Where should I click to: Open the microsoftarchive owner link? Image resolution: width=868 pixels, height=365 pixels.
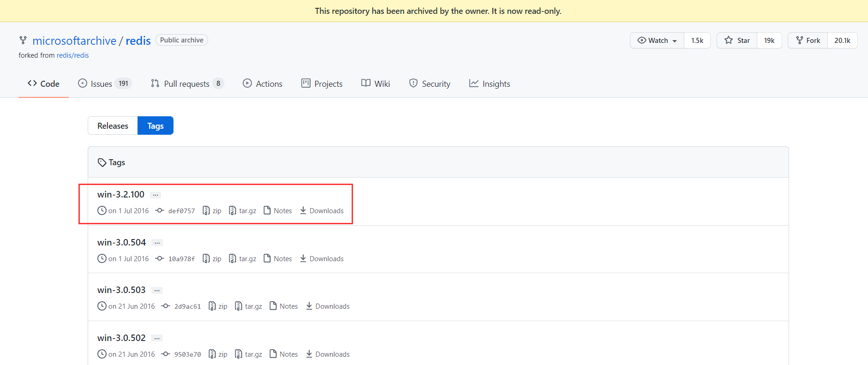pyautogui.click(x=74, y=41)
